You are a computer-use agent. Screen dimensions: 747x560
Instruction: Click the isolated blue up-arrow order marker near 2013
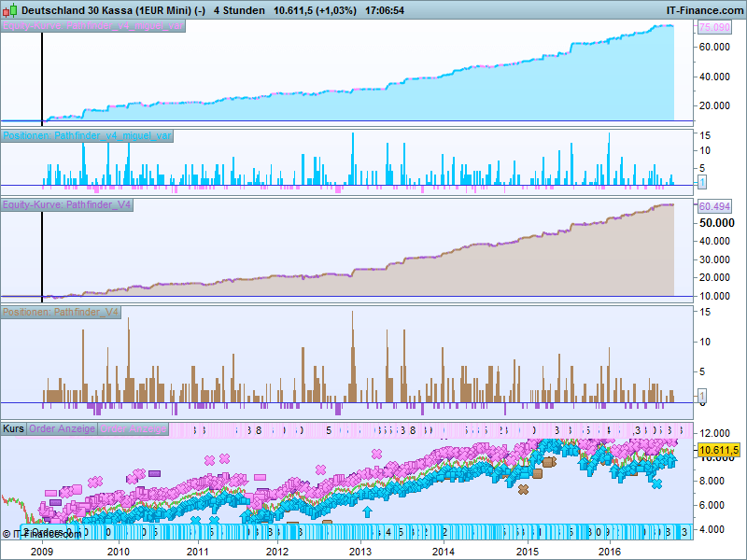[367, 511]
